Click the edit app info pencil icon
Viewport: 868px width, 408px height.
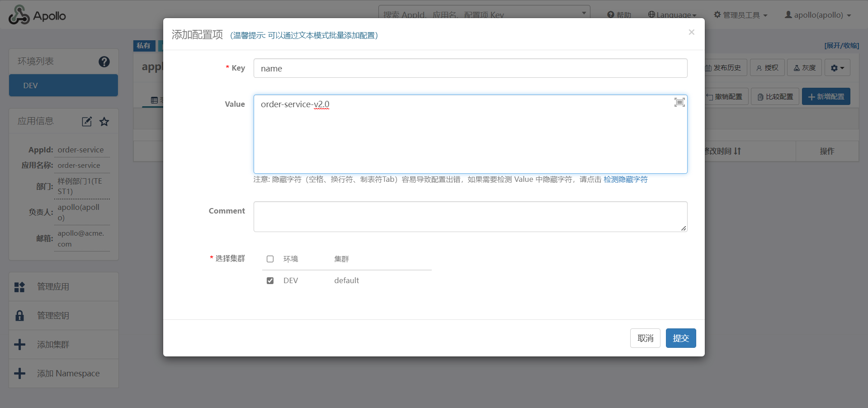87,121
